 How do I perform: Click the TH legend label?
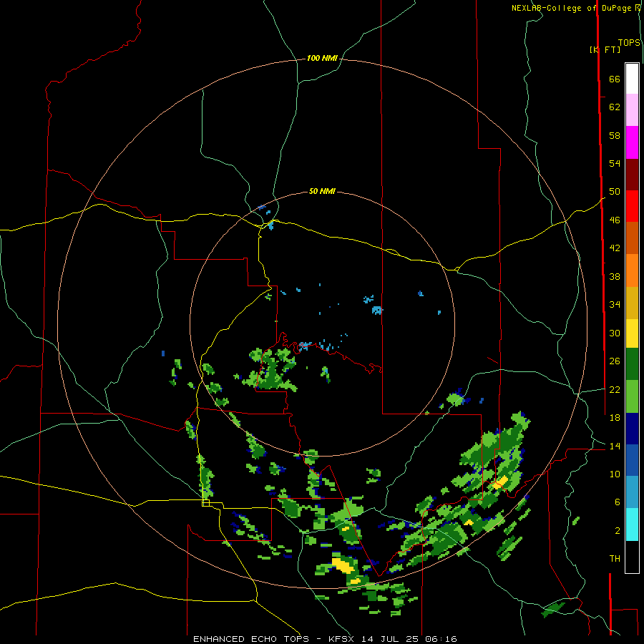[615, 559]
